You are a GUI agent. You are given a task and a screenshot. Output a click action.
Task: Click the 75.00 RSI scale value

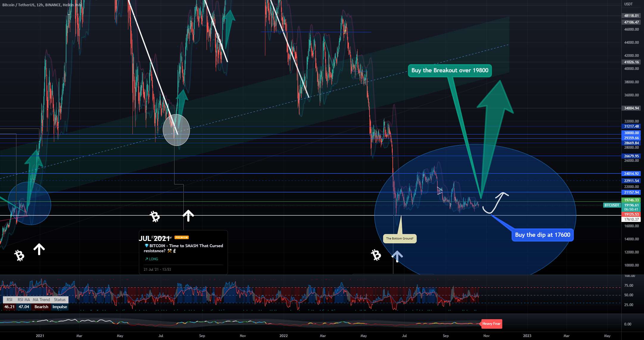point(629,286)
